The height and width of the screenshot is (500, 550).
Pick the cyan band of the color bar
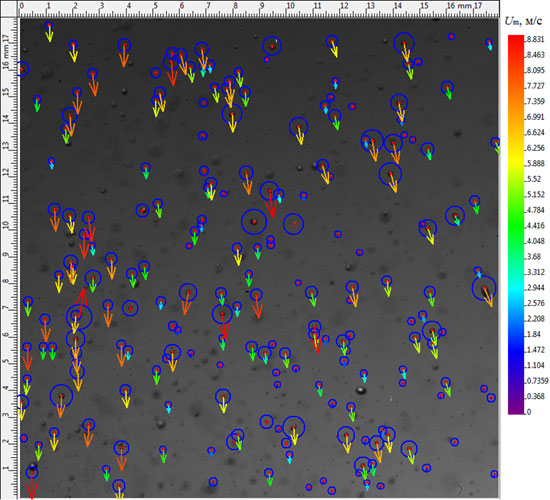pyautogui.click(x=516, y=288)
